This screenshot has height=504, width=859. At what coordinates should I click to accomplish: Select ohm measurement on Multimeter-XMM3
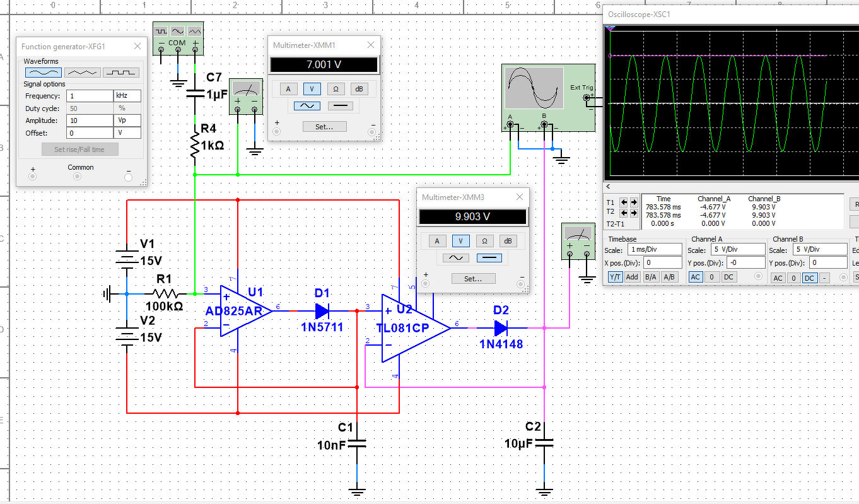(484, 241)
